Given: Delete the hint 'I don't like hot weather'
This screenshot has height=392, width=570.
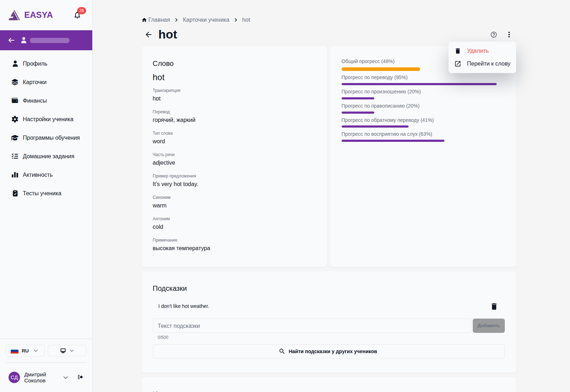Looking at the screenshot, I should (x=494, y=306).
